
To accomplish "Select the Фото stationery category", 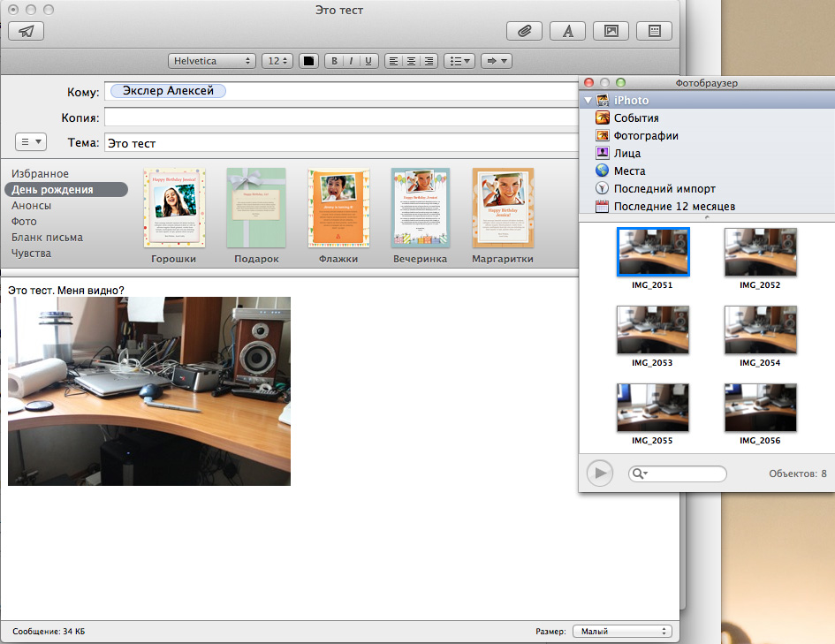I will [x=24, y=222].
